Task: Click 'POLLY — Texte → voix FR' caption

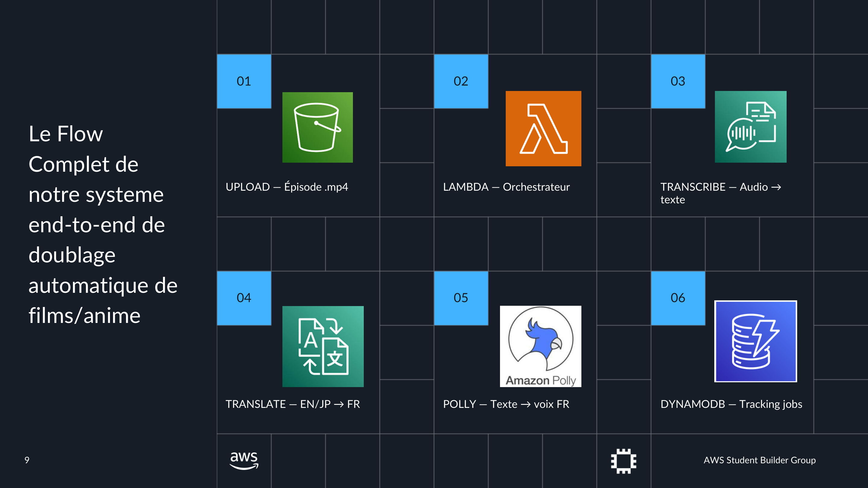Action: [506, 404]
